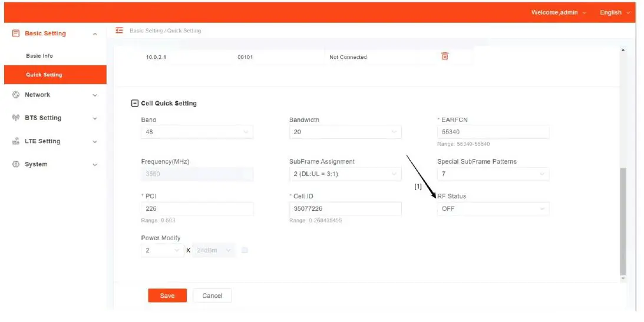This screenshot has width=644, height=322.
Task: Click the Network globe icon
Action: click(x=15, y=95)
